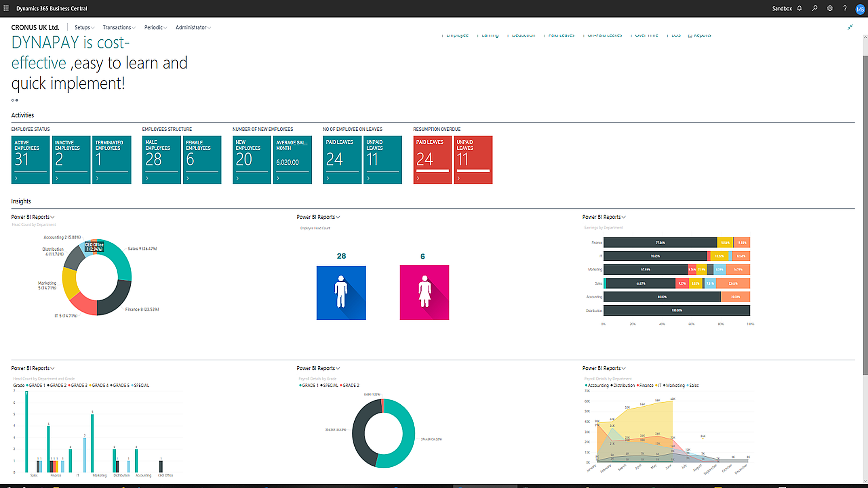Image resolution: width=868 pixels, height=488 pixels.
Task: Click the collapse page arrows icon
Action: [850, 27]
